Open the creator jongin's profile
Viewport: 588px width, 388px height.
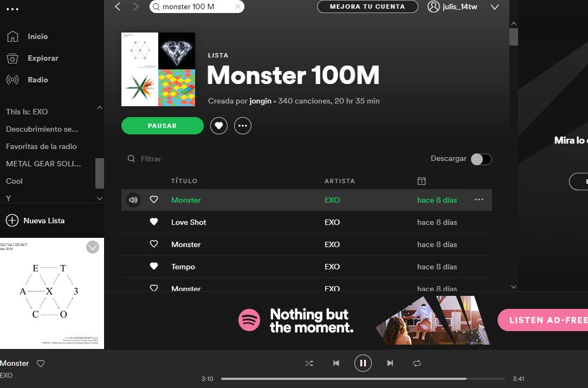(260, 101)
